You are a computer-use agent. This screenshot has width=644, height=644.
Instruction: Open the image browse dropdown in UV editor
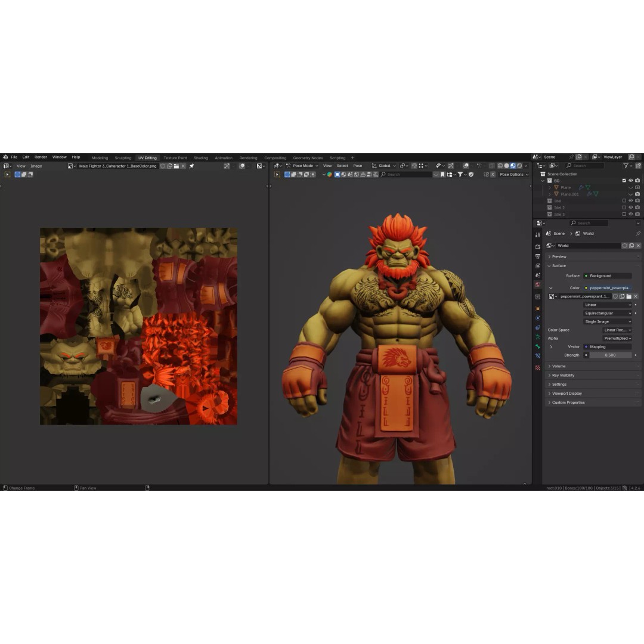coord(72,166)
